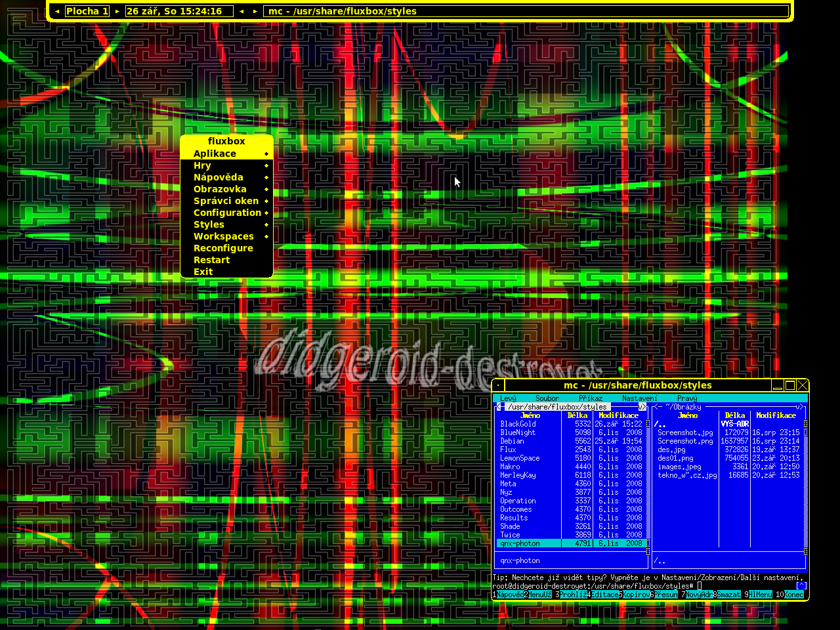
Task: Open Hry submenu in fluxbox menu
Action: pyautogui.click(x=226, y=165)
